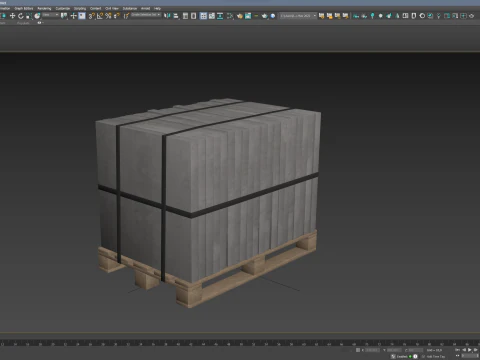Click the gray cone icon in toolbar
The image size is (480, 360).
point(397,16)
